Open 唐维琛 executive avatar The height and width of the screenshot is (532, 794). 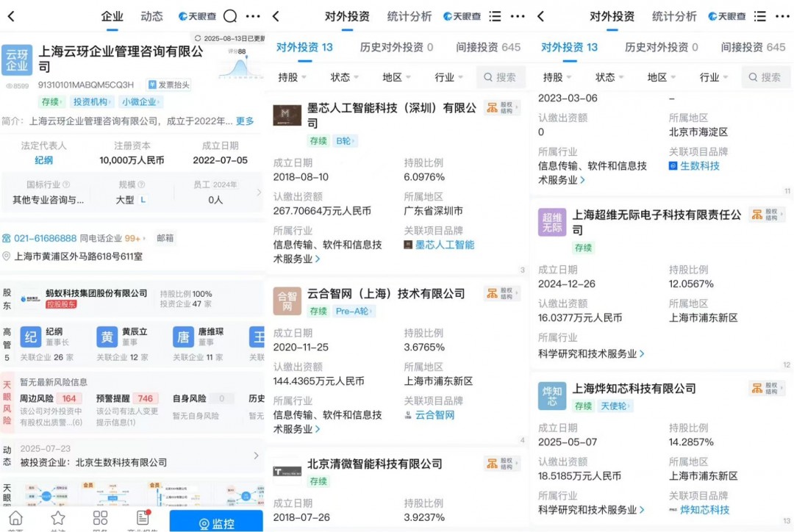[183, 337]
